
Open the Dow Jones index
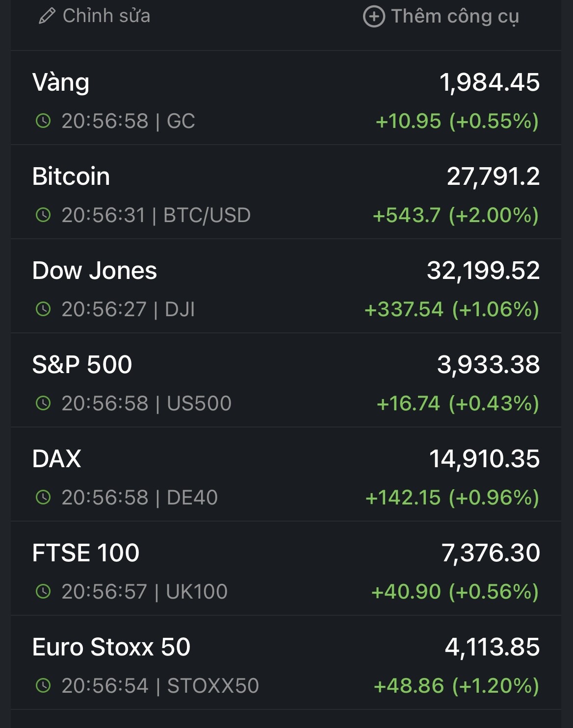tap(95, 271)
